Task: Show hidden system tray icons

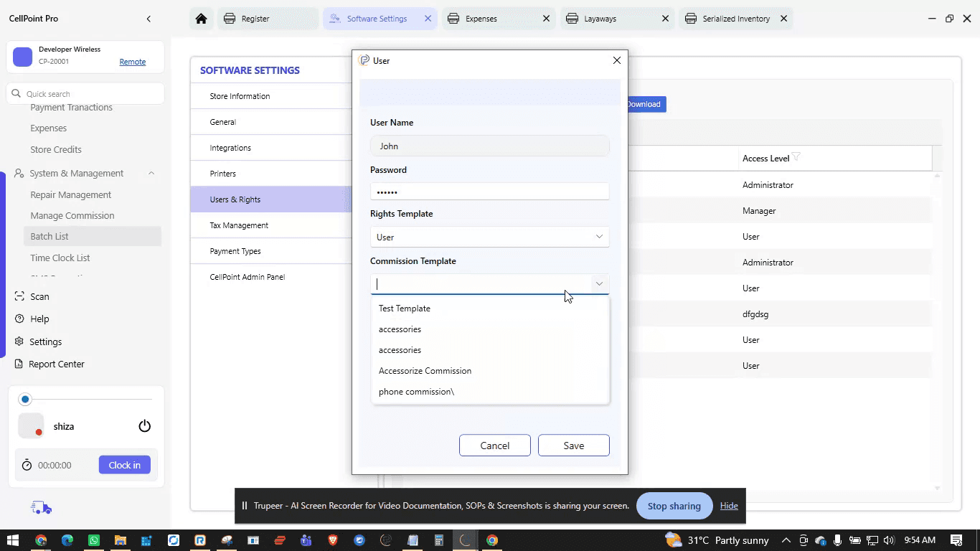Action: pos(786,540)
